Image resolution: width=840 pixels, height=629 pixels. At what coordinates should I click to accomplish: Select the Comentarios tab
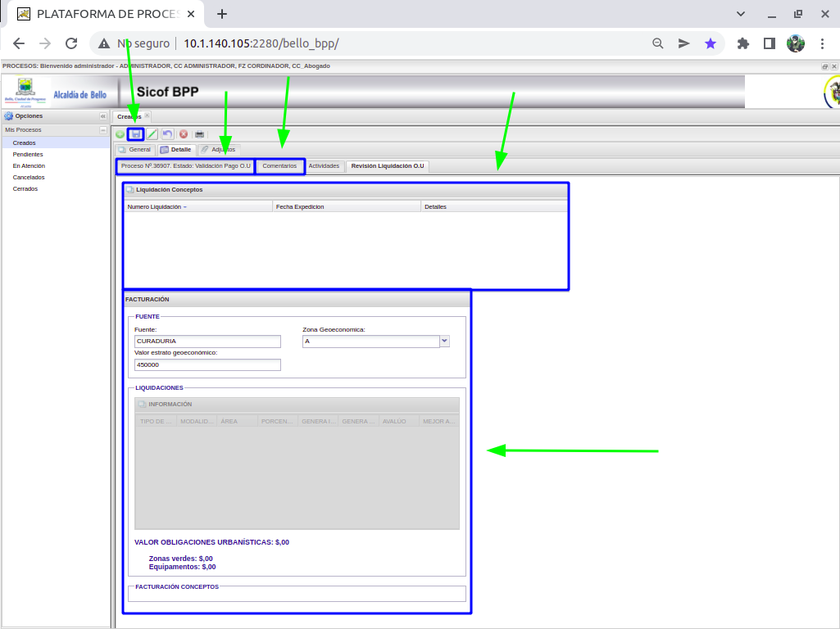pyautogui.click(x=279, y=166)
